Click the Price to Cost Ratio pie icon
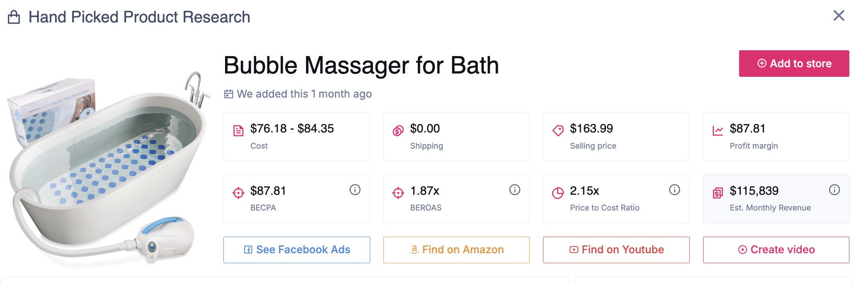 point(558,193)
